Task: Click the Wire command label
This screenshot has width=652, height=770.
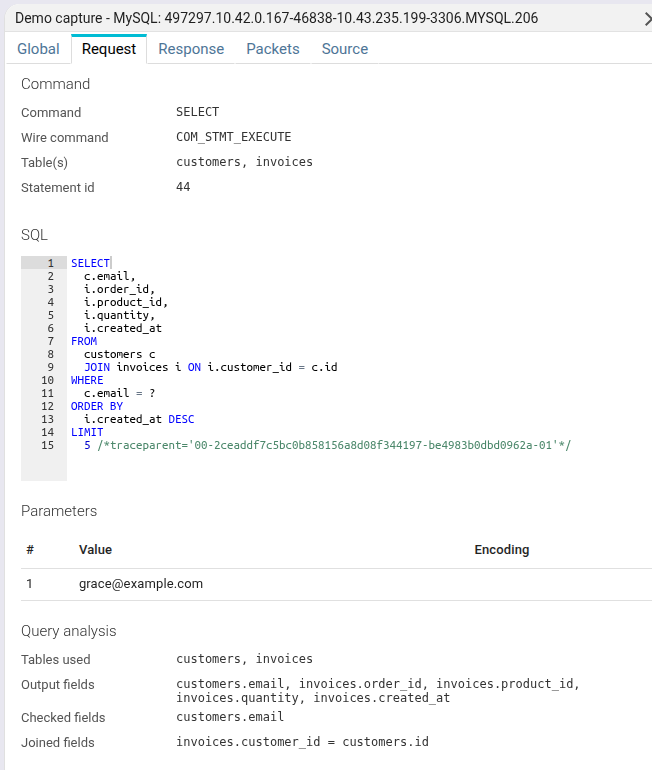Action: tap(65, 138)
